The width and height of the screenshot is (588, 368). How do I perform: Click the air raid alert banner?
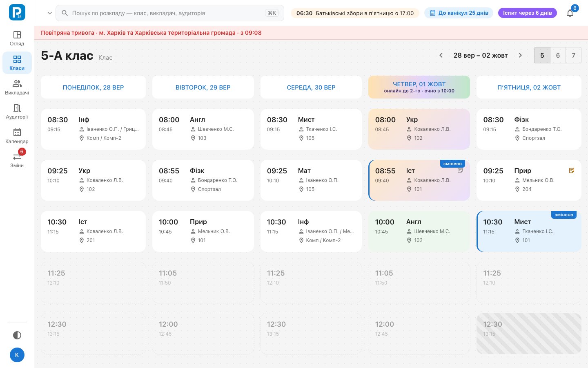click(x=311, y=33)
